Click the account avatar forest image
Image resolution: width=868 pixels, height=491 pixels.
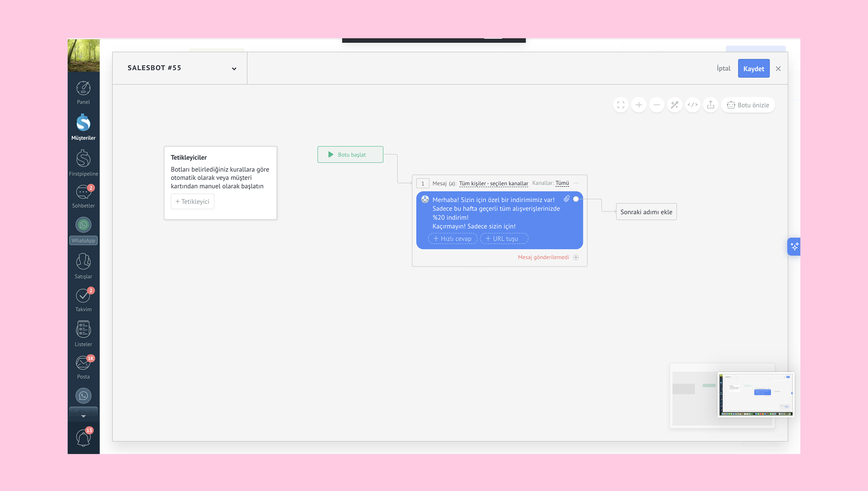tap(83, 55)
